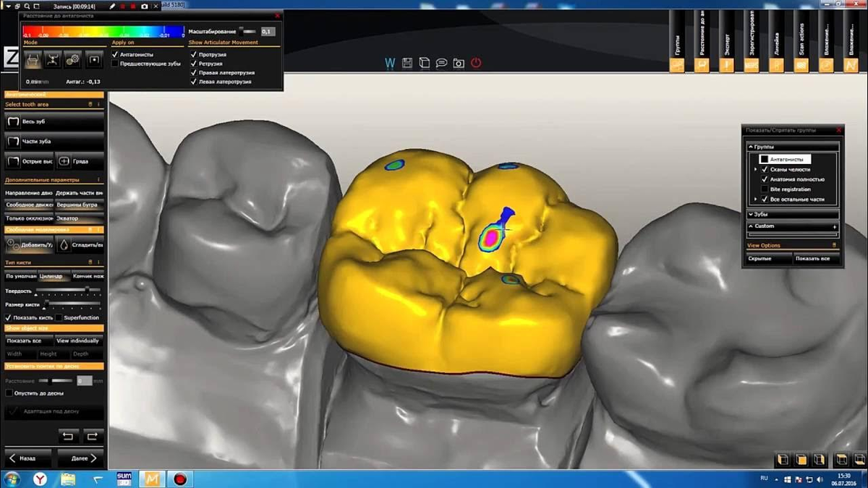Select the Вершины бугра option
The height and width of the screenshot is (488, 868).
[80, 205]
